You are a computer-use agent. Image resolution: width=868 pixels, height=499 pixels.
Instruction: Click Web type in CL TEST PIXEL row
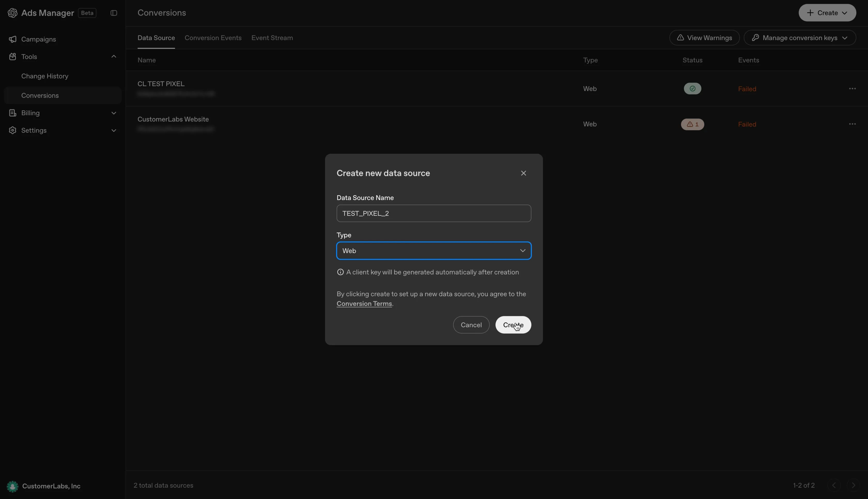(590, 89)
